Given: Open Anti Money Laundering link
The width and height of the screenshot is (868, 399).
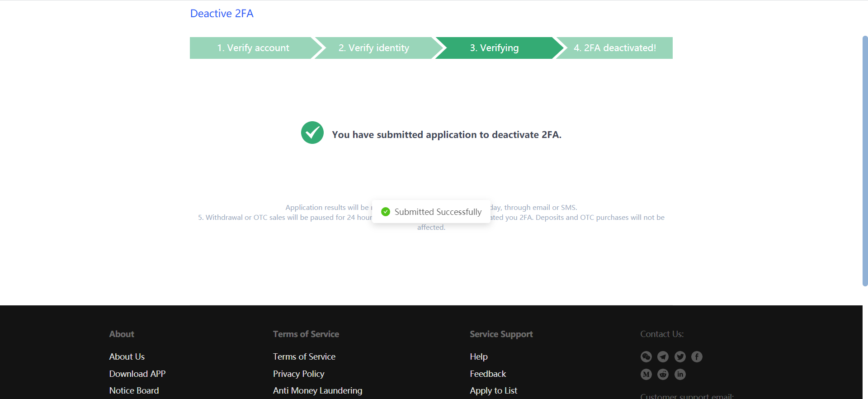Looking at the screenshot, I should (317, 390).
